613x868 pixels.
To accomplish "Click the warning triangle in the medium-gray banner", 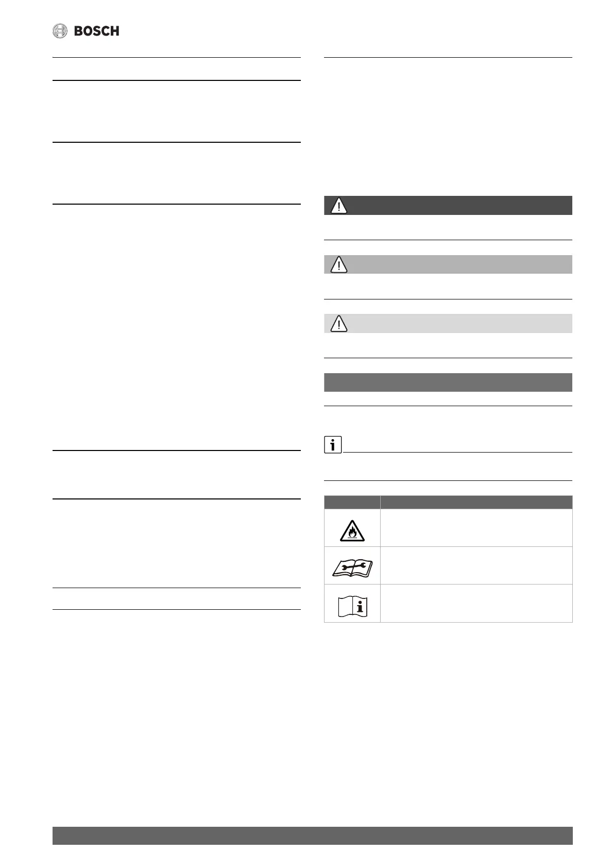I will 339,265.
